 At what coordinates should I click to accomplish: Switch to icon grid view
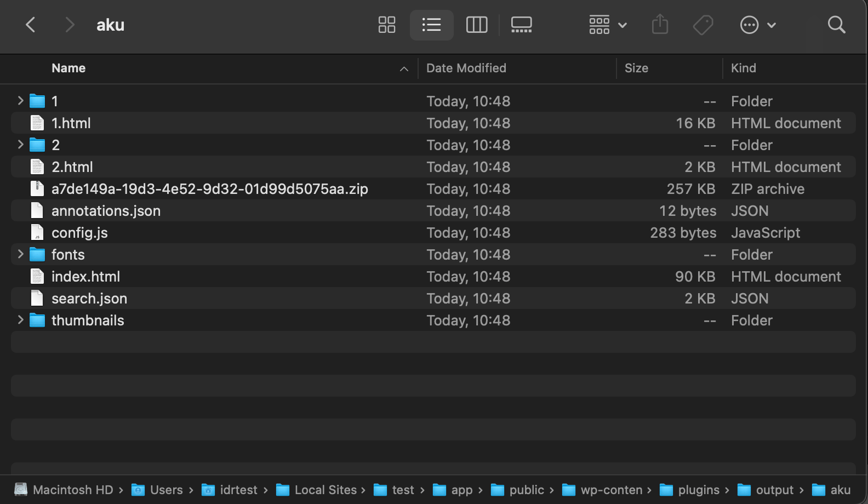387,25
